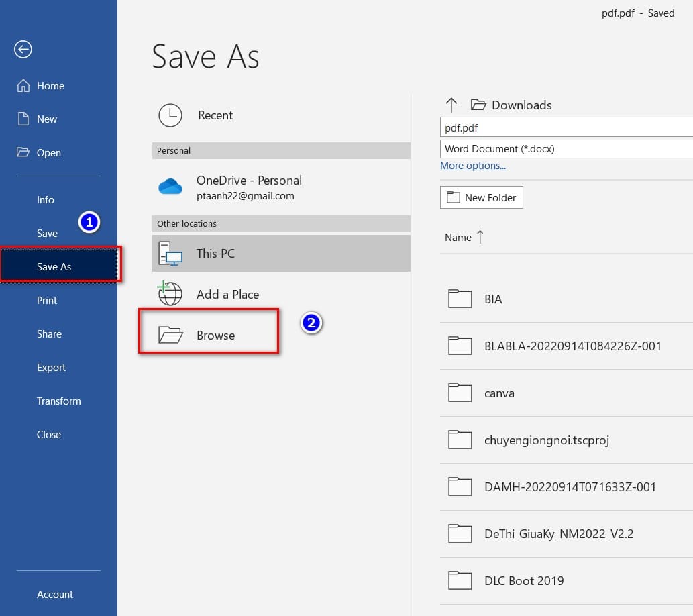Open the Transform menu item
Image resolution: width=693 pixels, height=616 pixels.
[x=59, y=401]
